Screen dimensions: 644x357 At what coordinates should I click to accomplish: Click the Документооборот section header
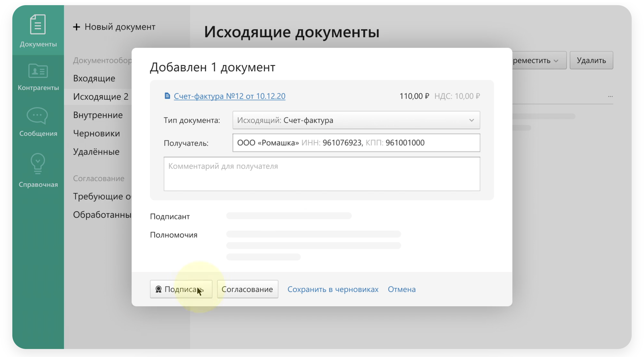(102, 60)
